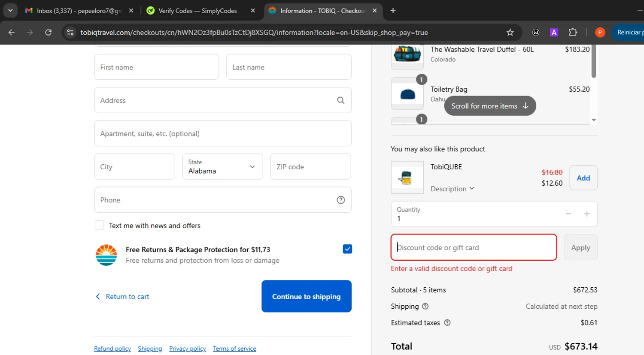Click cart list scrollbar down arrow
Image resolution: width=644 pixels, height=355 pixels.
pos(594,120)
